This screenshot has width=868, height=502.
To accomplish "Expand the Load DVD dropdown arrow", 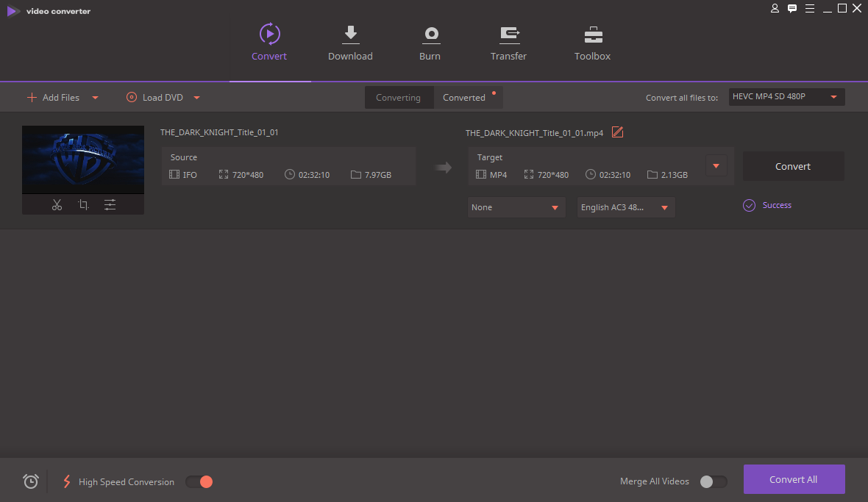I will [196, 98].
